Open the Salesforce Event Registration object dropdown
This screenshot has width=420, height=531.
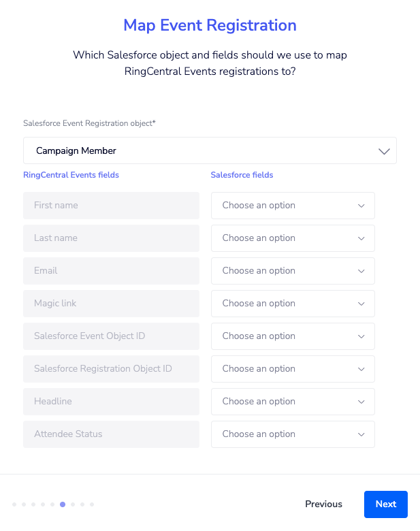click(210, 150)
